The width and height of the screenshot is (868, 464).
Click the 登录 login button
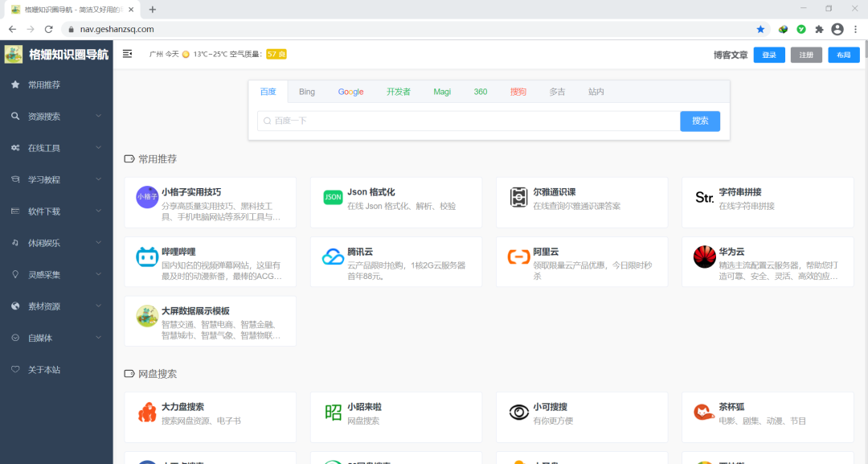[769, 55]
